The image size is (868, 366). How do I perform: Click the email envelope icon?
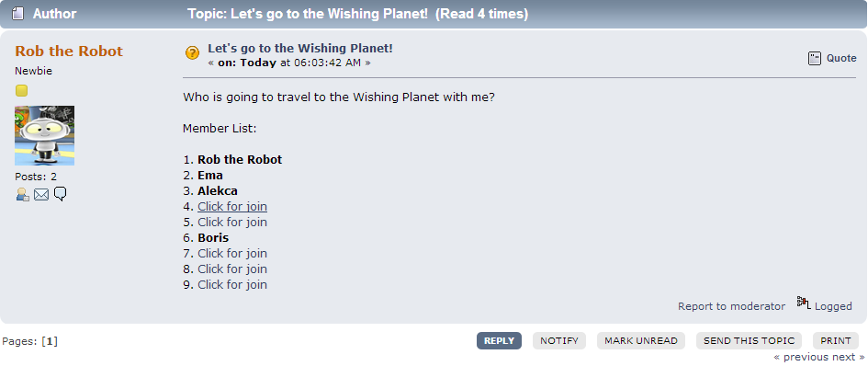tap(41, 195)
